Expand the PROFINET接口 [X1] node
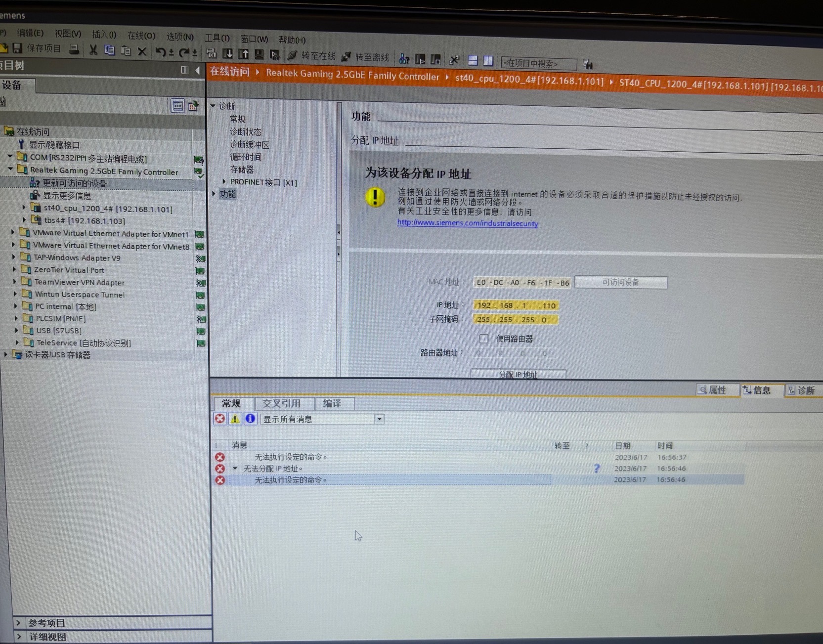The height and width of the screenshot is (644, 823). click(224, 182)
